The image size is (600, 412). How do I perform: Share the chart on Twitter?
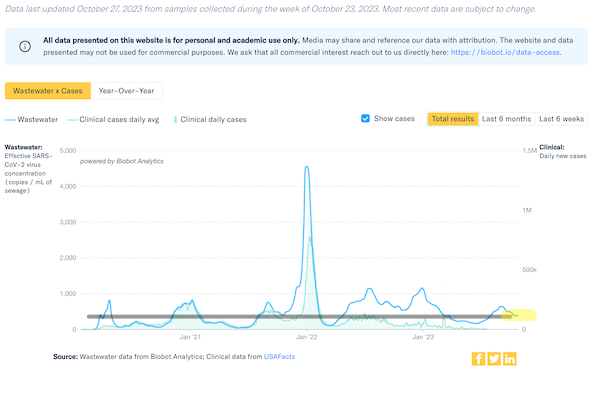click(x=494, y=359)
